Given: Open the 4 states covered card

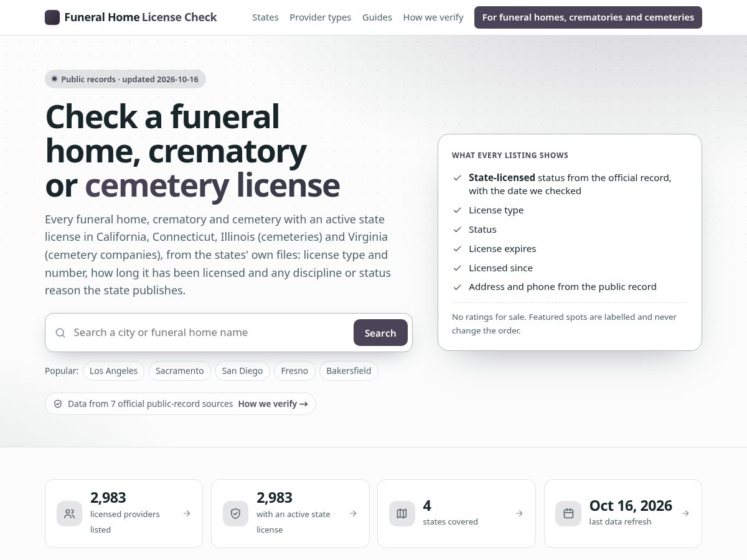Looking at the screenshot, I should pyautogui.click(x=456, y=513).
